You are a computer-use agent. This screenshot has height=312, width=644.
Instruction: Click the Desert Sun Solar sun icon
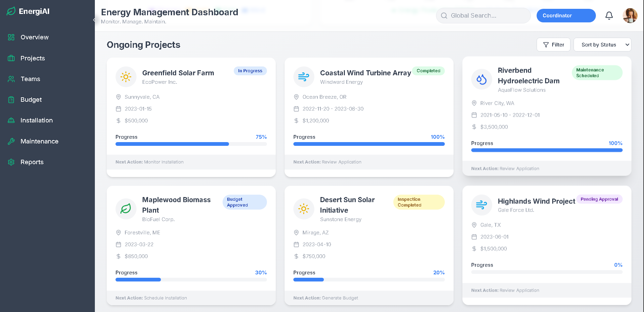[304, 209]
